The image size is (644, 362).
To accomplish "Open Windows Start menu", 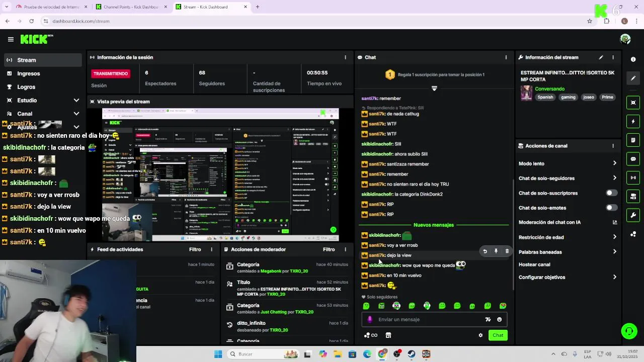I will tap(218, 354).
